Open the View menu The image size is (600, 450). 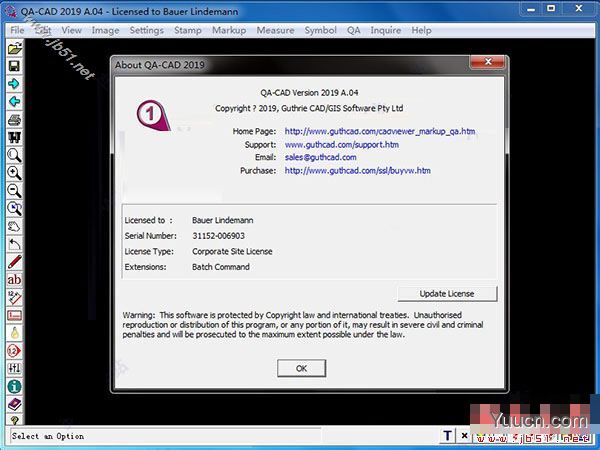[72, 30]
